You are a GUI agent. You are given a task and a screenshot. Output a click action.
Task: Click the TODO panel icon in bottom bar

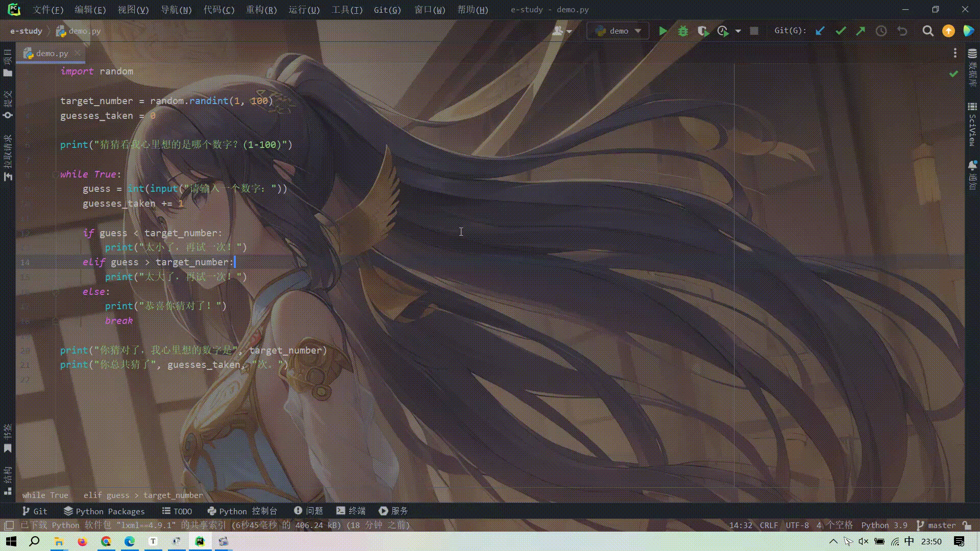click(177, 511)
